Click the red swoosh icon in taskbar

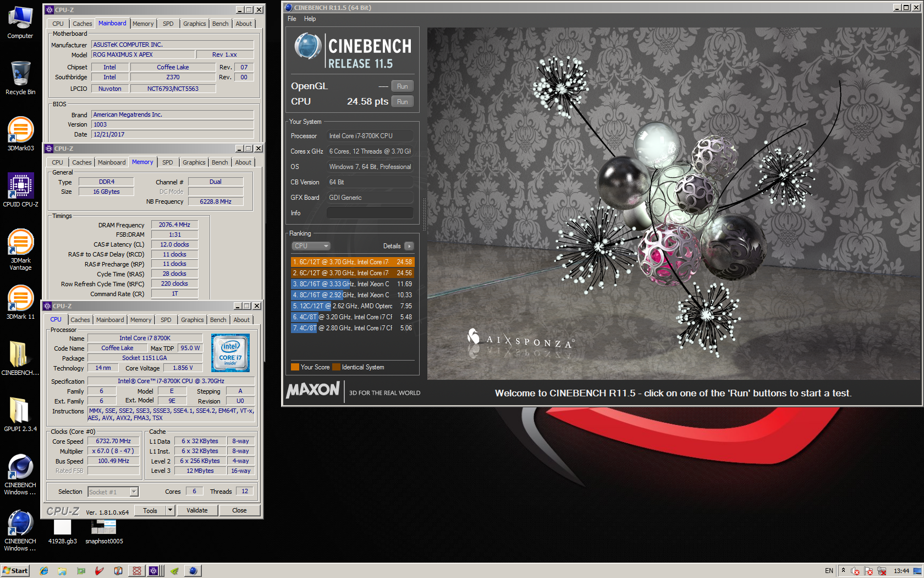pos(99,571)
